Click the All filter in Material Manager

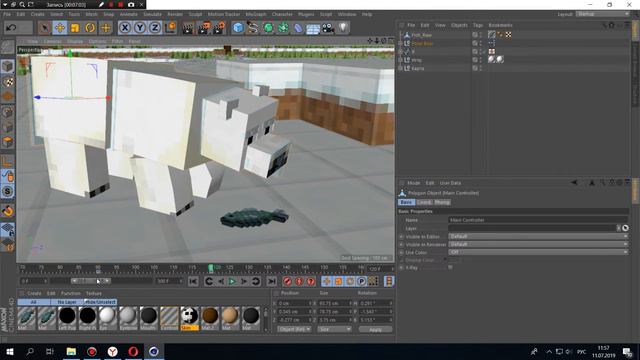click(x=33, y=302)
